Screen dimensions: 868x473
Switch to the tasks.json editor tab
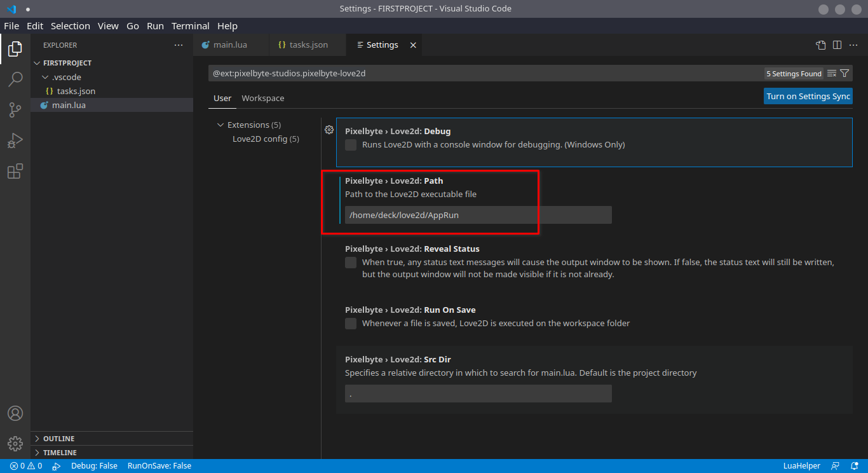(x=308, y=45)
